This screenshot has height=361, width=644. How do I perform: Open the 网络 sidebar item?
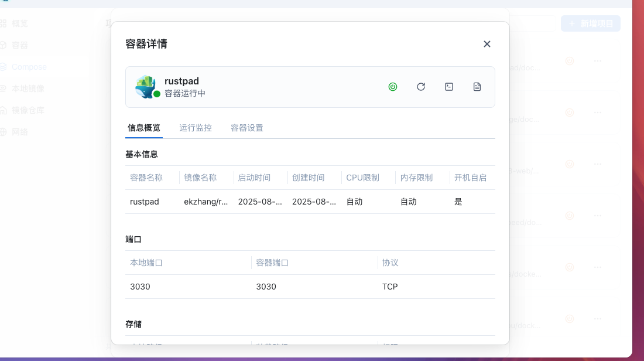[x=20, y=132]
